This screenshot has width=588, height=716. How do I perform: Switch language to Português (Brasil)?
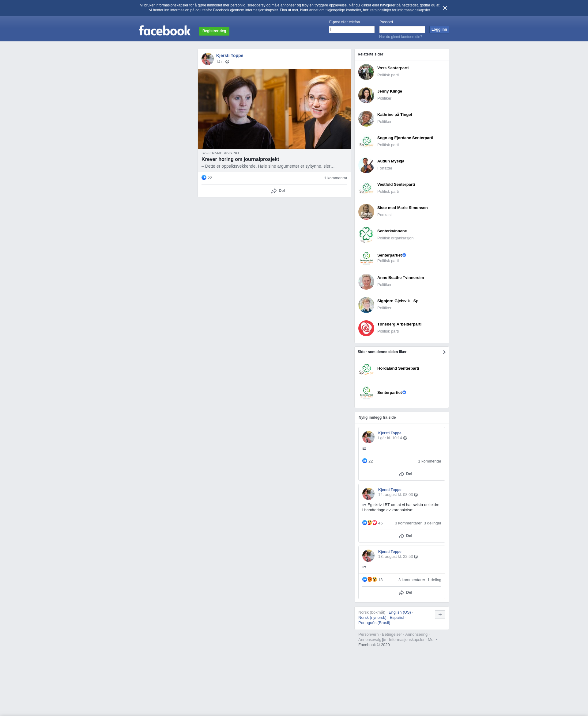(374, 623)
